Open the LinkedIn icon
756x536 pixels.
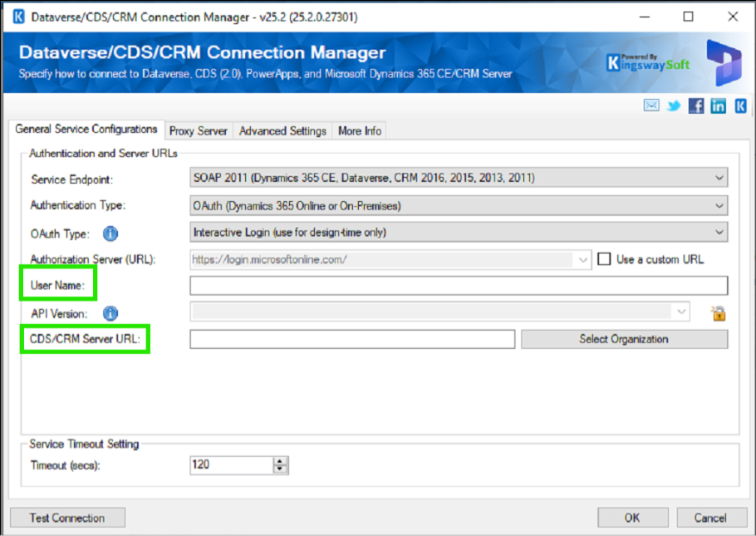(x=718, y=106)
